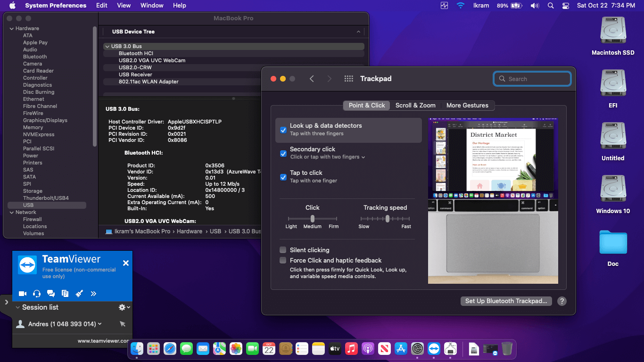Open the help question mark button

(561, 301)
